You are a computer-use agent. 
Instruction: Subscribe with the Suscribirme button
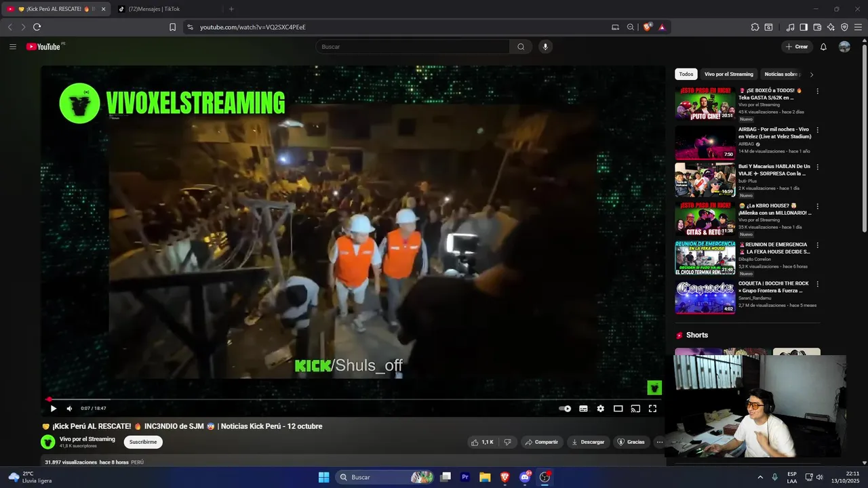pyautogui.click(x=143, y=442)
